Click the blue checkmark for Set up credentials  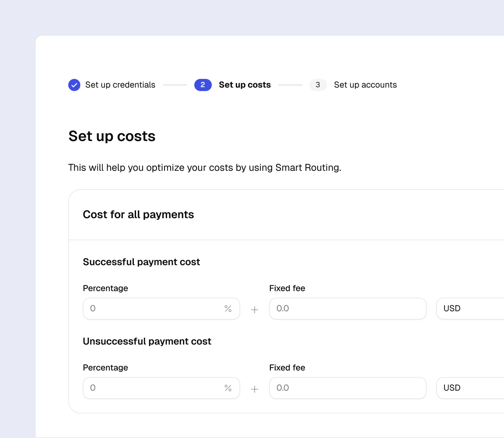coord(74,85)
